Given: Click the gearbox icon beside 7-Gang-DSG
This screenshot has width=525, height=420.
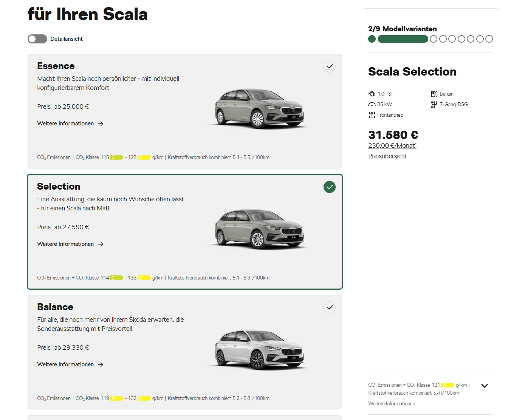Looking at the screenshot, I should [x=434, y=104].
